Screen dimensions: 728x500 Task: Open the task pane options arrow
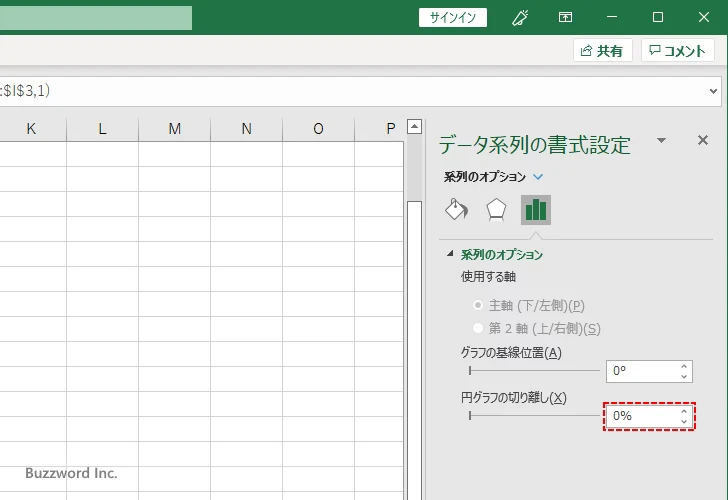pos(662,140)
